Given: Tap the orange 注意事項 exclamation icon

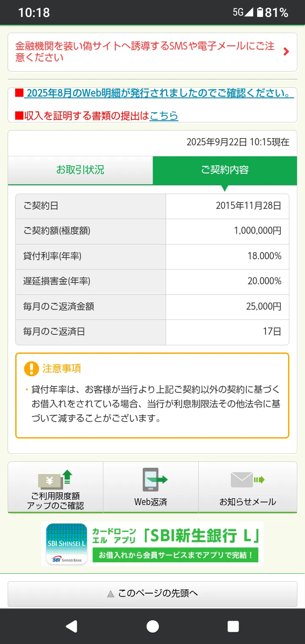Looking at the screenshot, I should click(32, 369).
